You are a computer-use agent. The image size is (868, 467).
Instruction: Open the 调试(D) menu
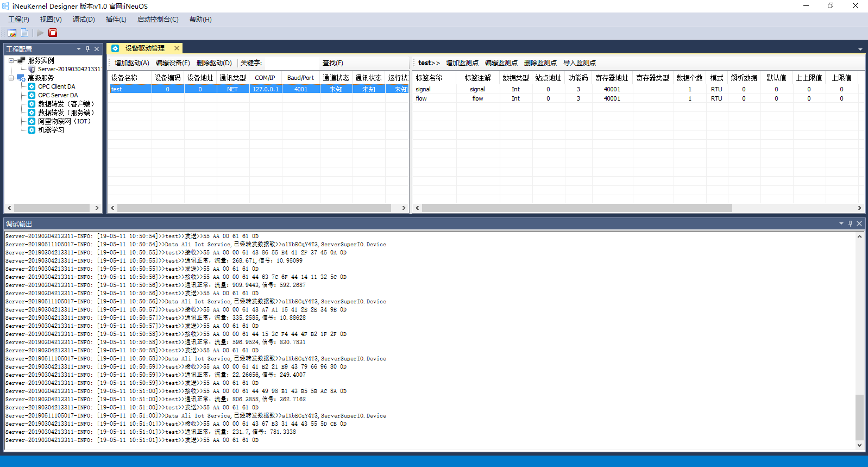[x=84, y=20]
